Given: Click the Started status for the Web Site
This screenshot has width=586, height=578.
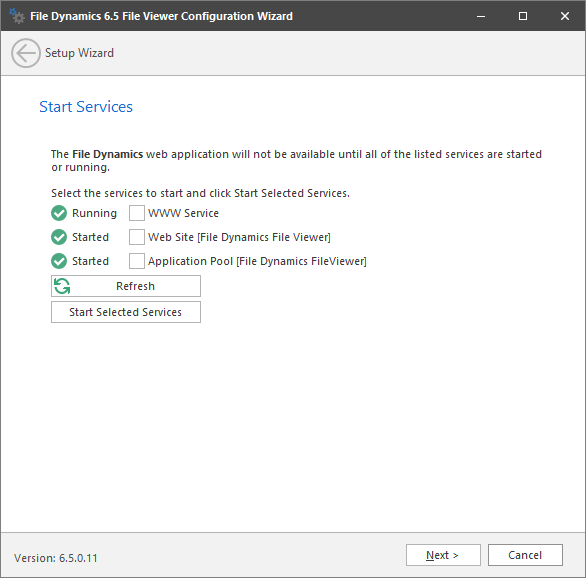Looking at the screenshot, I should click(90, 237).
